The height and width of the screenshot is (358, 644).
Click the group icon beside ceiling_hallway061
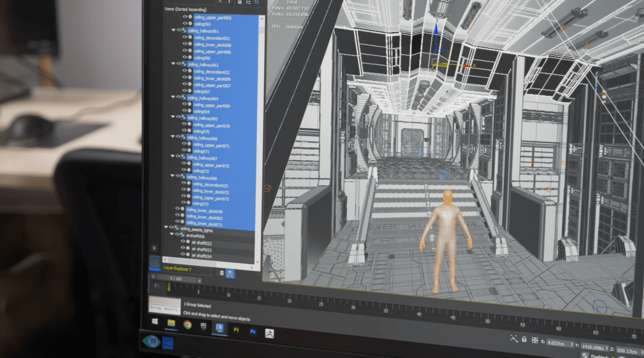[x=184, y=30]
